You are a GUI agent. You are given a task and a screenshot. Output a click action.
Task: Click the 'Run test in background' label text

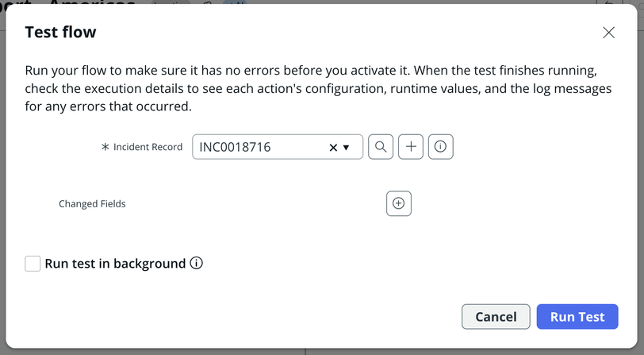point(115,264)
